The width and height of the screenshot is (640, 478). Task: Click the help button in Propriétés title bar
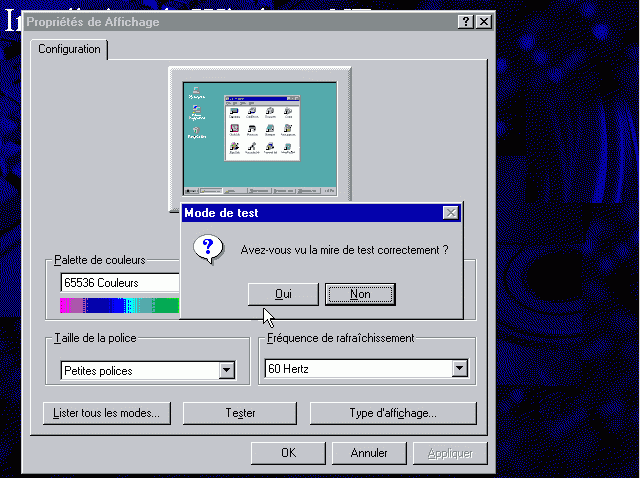466,22
